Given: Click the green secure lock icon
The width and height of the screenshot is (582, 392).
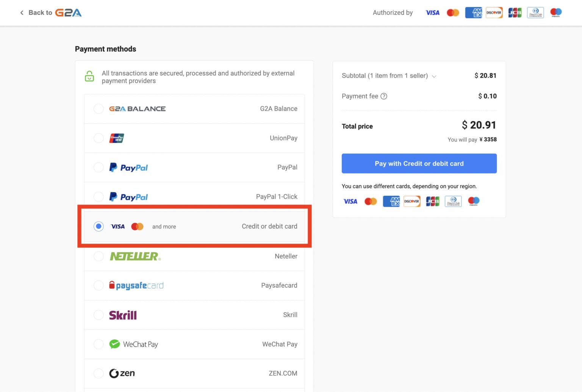Looking at the screenshot, I should pyautogui.click(x=89, y=77).
